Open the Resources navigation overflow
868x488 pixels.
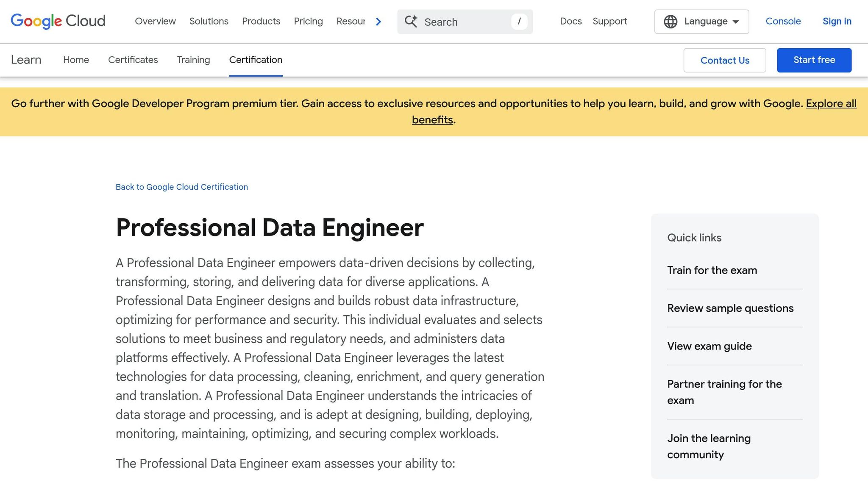[x=352, y=21]
